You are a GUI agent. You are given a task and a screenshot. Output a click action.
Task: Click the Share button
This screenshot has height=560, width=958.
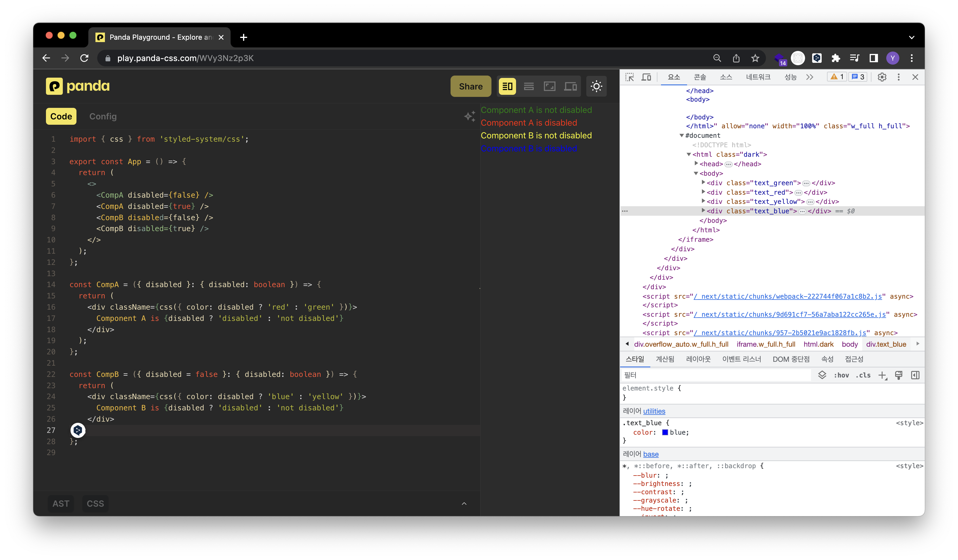(x=471, y=86)
